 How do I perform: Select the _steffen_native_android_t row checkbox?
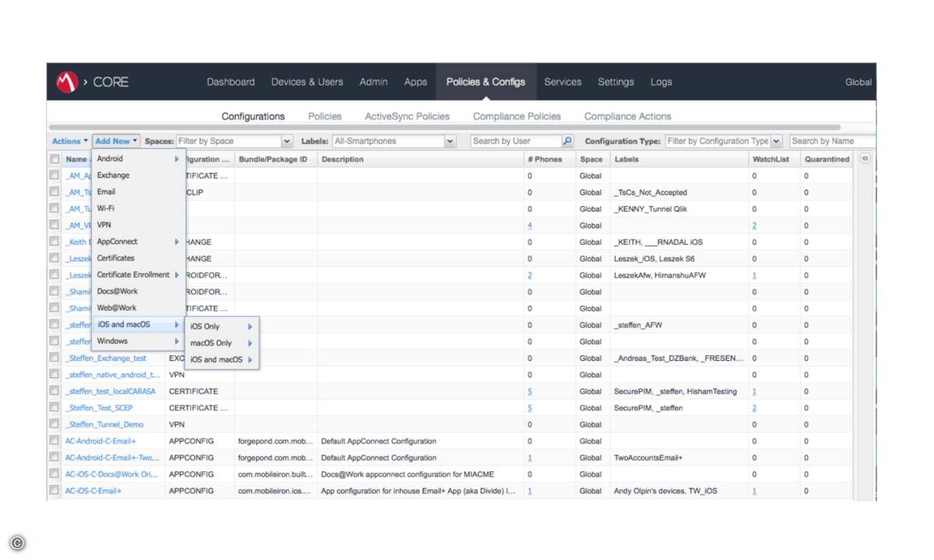(54, 374)
